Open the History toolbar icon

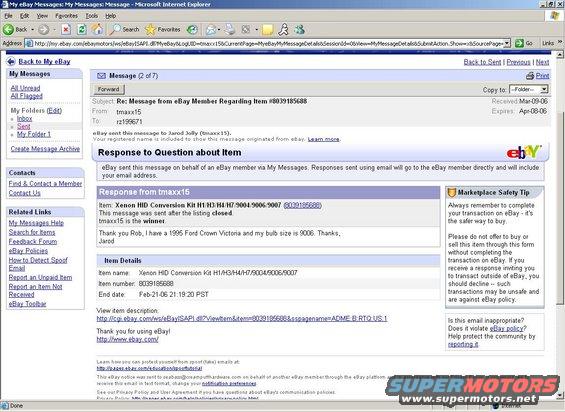(192, 29)
